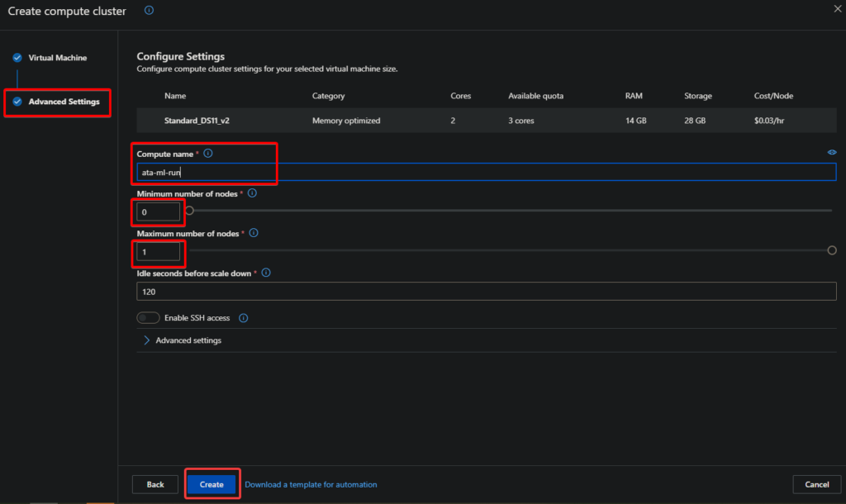Dismiss the dialog with Cancel
Viewport: 846px width, 504px height.
(x=816, y=483)
